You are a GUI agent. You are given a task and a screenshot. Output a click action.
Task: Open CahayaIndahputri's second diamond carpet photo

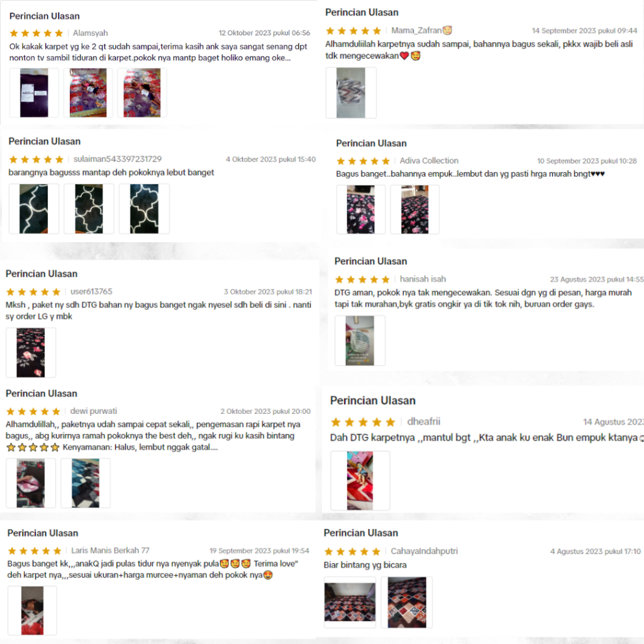coord(407,602)
